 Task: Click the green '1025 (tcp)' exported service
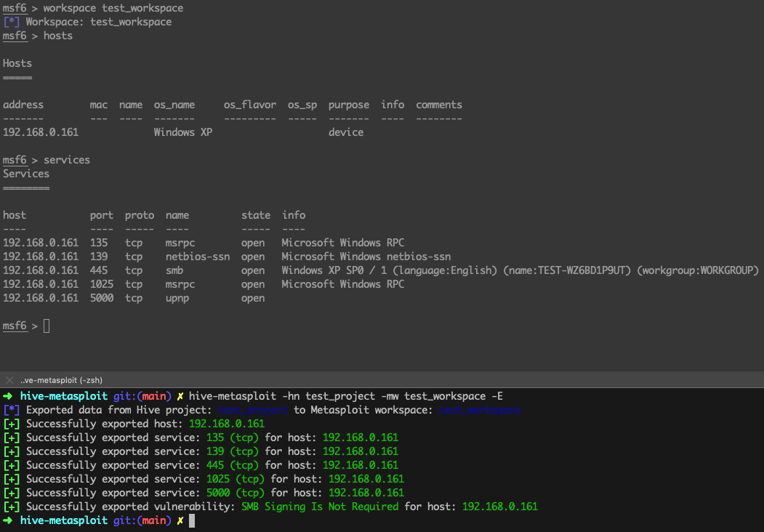(235, 479)
